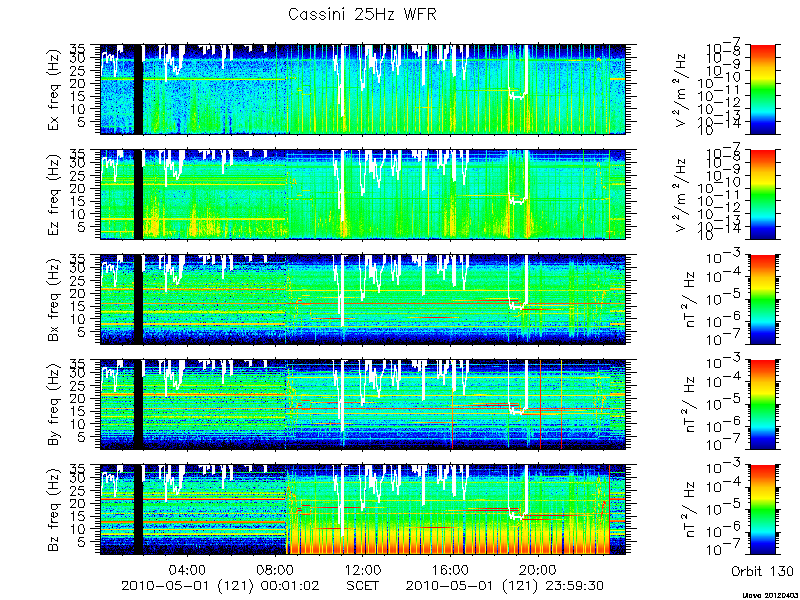Click the black data gap in the Bz panel
800x600 pixels.
138,510
